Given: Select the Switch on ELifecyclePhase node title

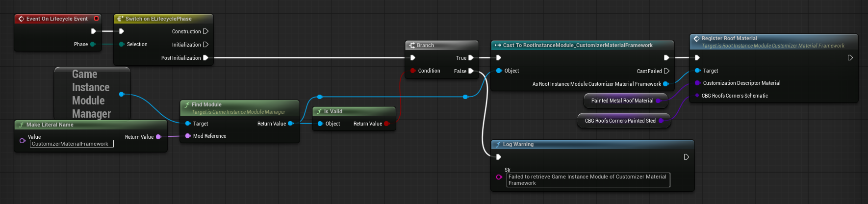Looking at the screenshot, I should pyautogui.click(x=158, y=19).
